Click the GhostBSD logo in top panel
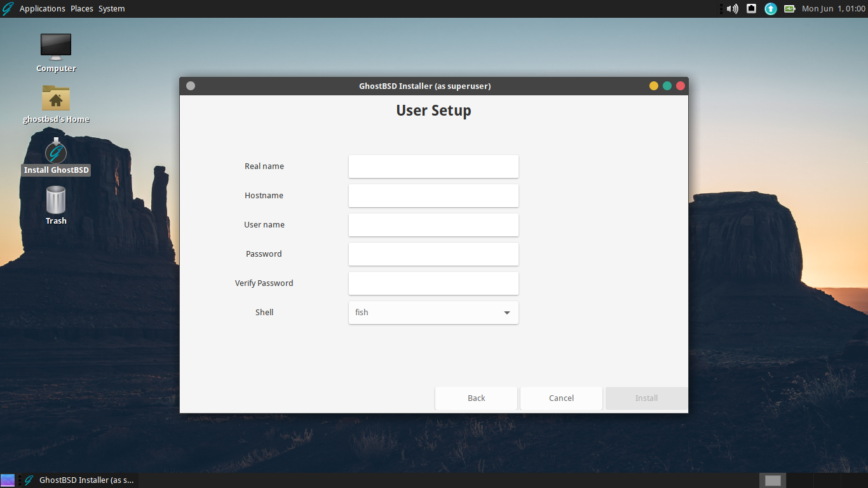Image resolution: width=868 pixels, height=488 pixels. click(8, 9)
